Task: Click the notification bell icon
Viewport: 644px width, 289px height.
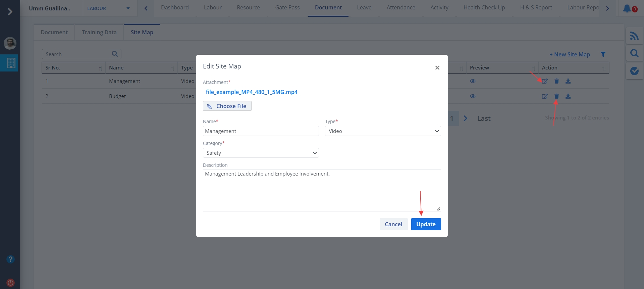Action: coord(627,8)
